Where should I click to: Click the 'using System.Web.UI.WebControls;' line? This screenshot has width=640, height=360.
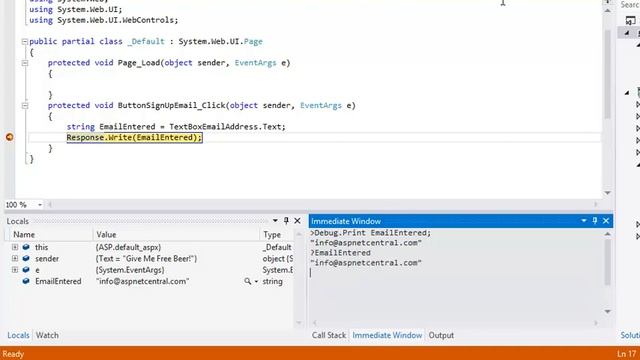pos(104,20)
